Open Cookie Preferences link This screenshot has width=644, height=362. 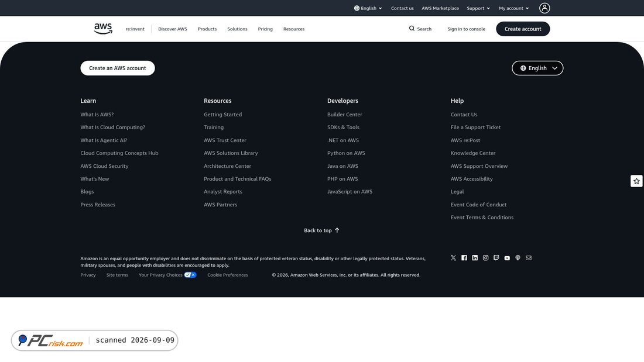pos(228,275)
